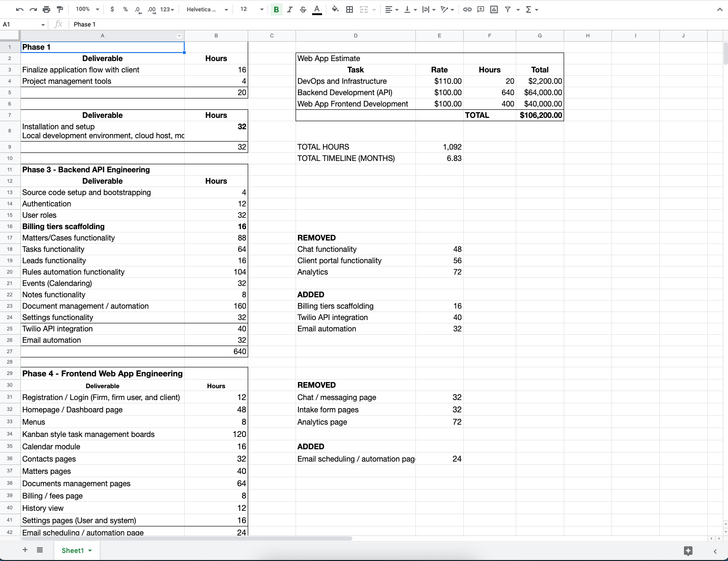Open the zoom level dropdown
The width and height of the screenshot is (728, 561).
coord(88,9)
